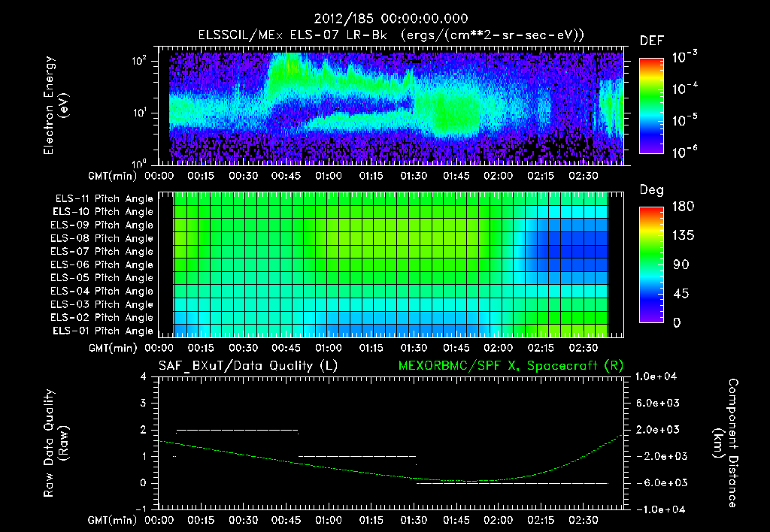Click the 10^1 energy tick label
This screenshot has height=532, width=770.
(139, 113)
